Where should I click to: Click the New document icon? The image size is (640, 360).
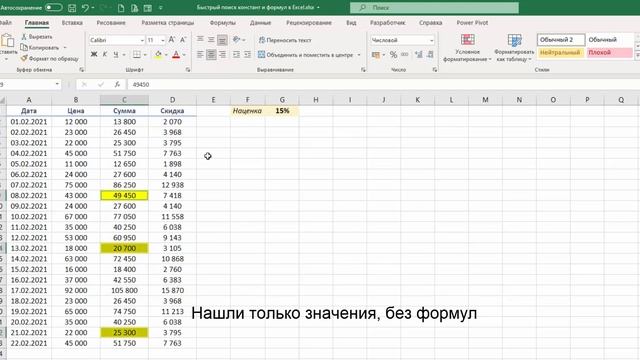[x=121, y=8]
